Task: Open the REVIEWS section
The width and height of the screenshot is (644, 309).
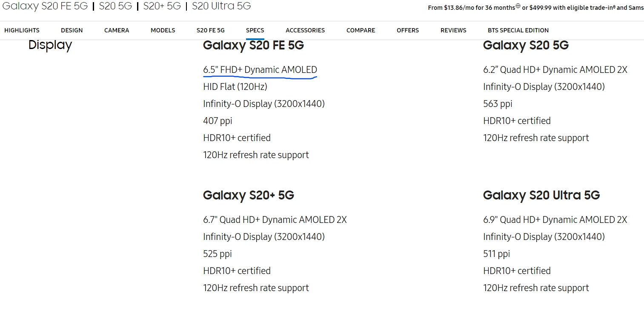Action: pyautogui.click(x=453, y=30)
